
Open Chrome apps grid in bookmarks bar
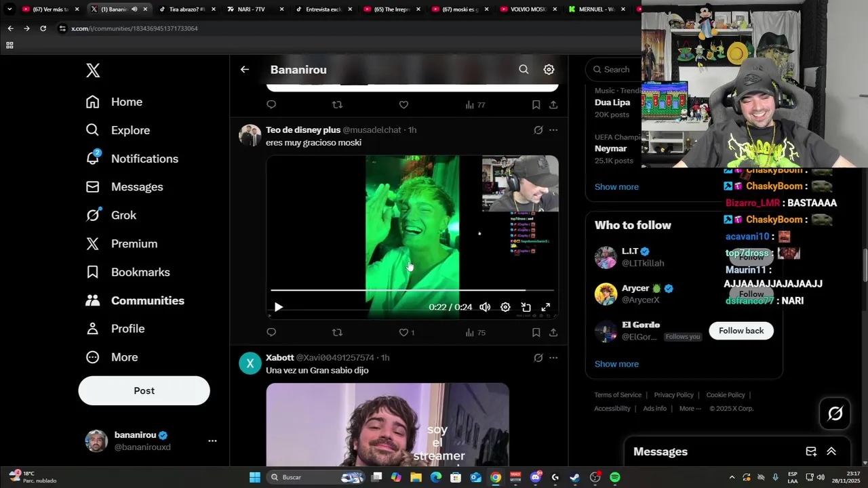coord(9,45)
